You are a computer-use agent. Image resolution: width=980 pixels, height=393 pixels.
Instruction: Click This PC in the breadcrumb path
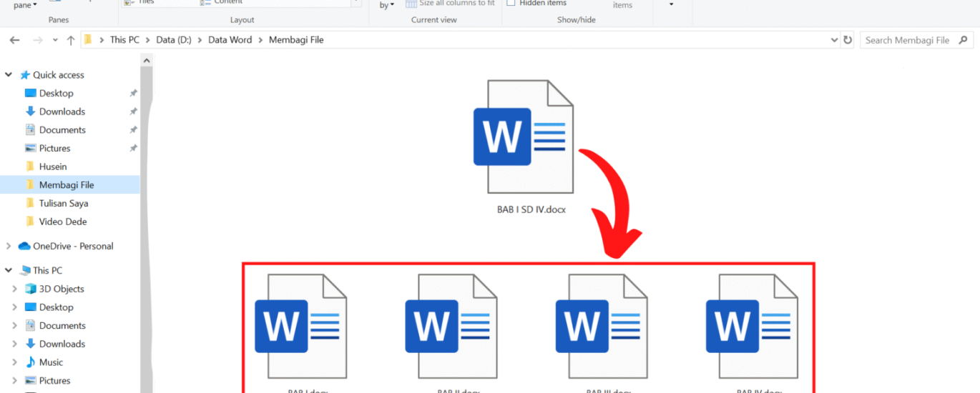pos(124,40)
